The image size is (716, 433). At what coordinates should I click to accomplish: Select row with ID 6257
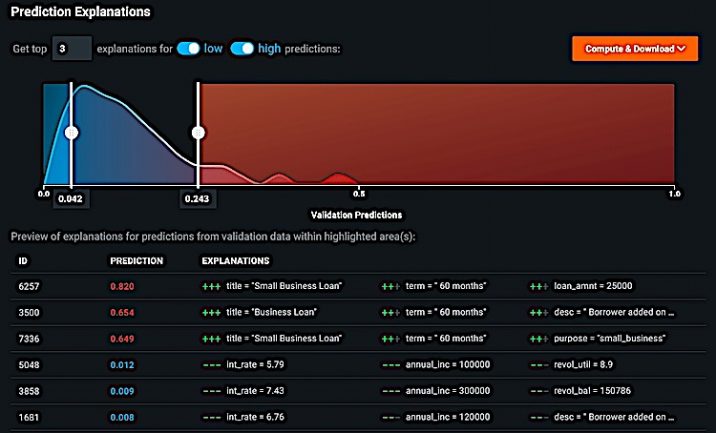point(30,286)
